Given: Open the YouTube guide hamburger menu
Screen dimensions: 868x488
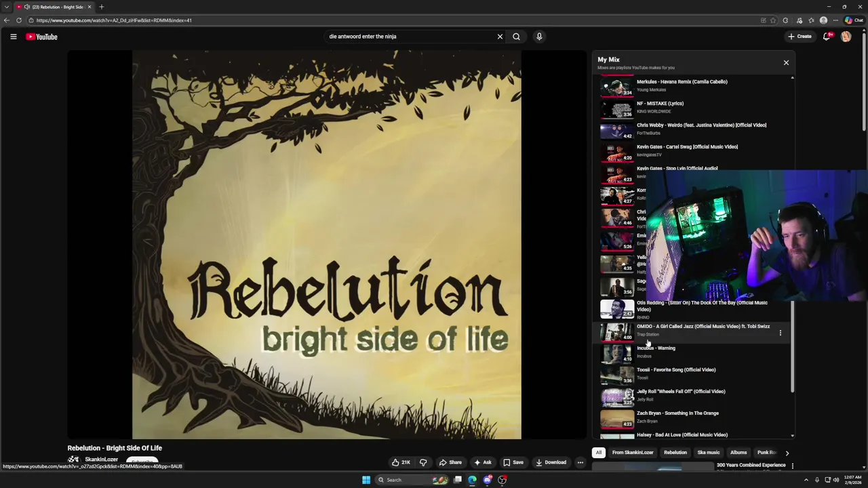Looking at the screenshot, I should (x=13, y=37).
